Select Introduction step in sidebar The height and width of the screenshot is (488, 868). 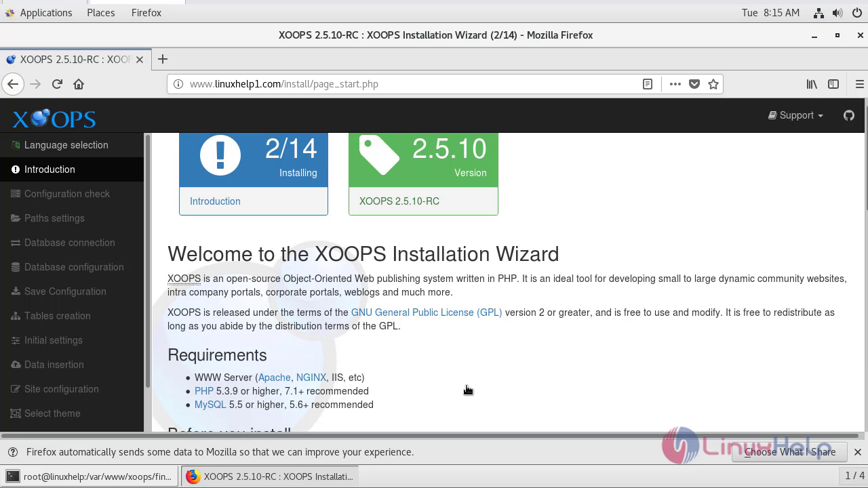[72, 169]
